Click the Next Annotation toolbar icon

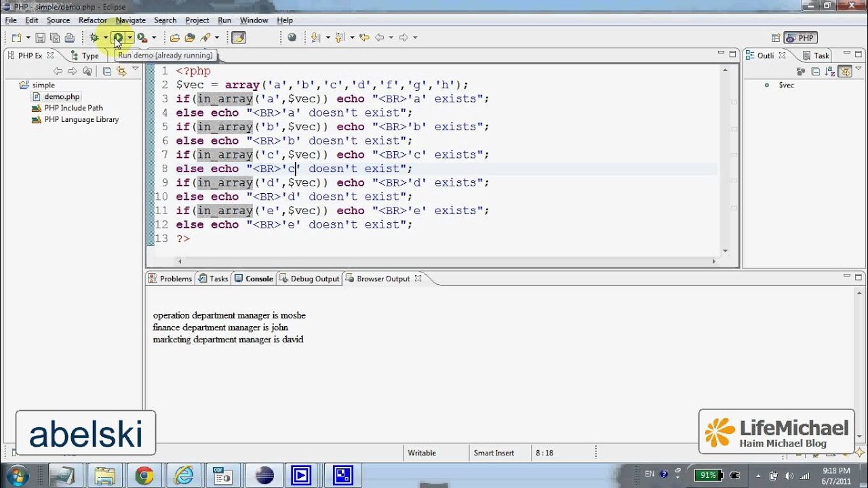[315, 38]
